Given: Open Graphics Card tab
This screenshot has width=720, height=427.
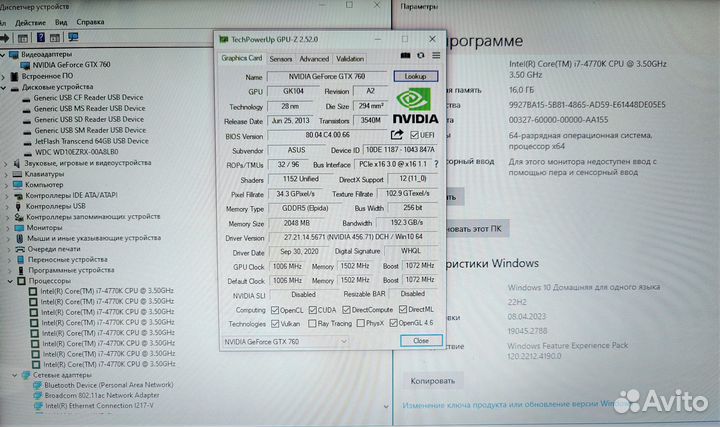Looking at the screenshot, I should click(242, 58).
